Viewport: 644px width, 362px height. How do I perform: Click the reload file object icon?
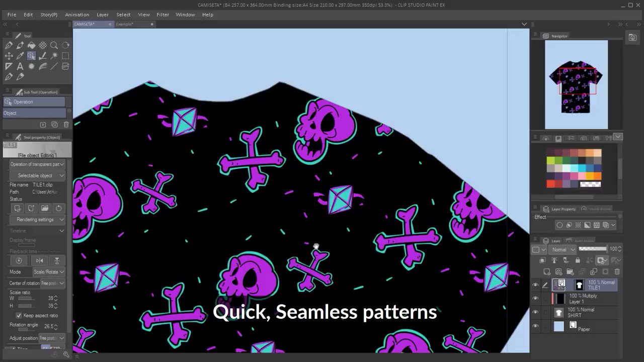click(58, 208)
